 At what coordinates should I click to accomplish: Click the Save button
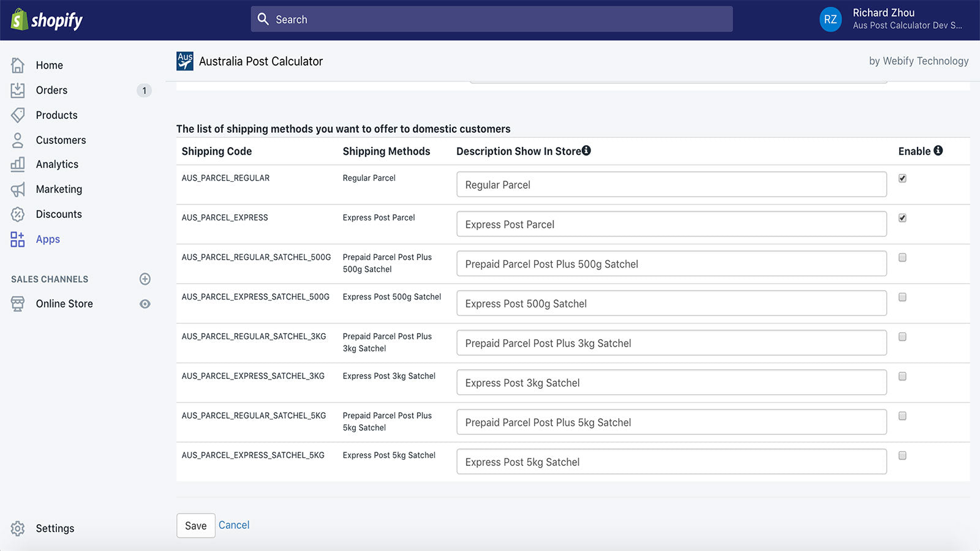click(x=195, y=525)
